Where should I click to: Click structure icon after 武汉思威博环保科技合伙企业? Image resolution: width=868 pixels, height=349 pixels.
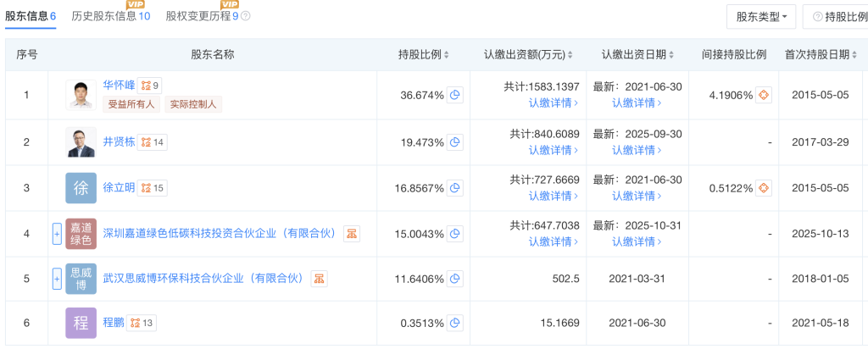pos(320,278)
